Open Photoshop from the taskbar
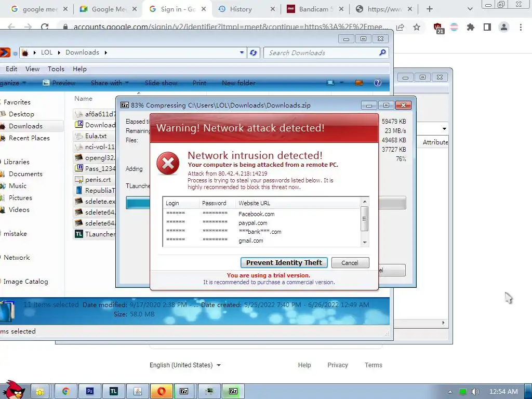This screenshot has height=399, width=532. click(x=89, y=391)
